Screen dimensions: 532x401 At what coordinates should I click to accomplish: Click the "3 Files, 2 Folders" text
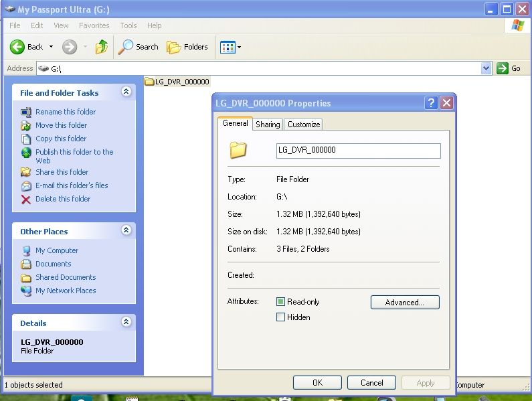(x=303, y=249)
